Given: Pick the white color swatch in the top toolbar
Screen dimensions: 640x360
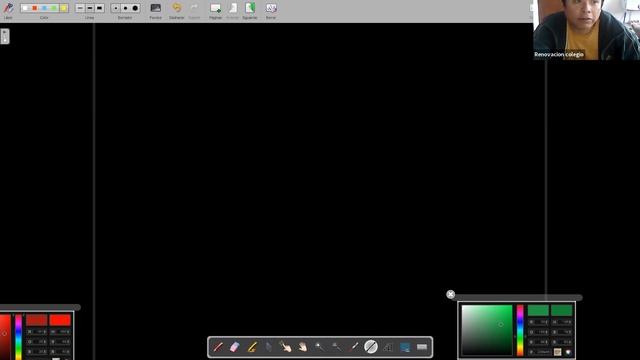Looking at the screenshot, I should pyautogui.click(x=25, y=8).
